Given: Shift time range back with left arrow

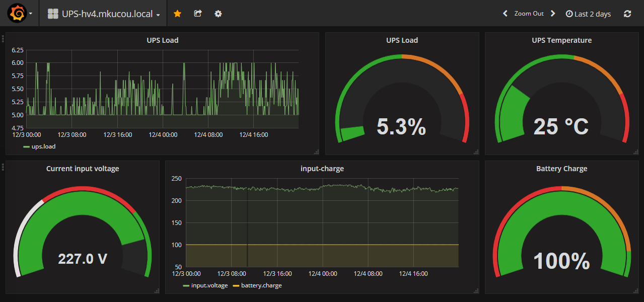Looking at the screenshot, I should 505,14.
